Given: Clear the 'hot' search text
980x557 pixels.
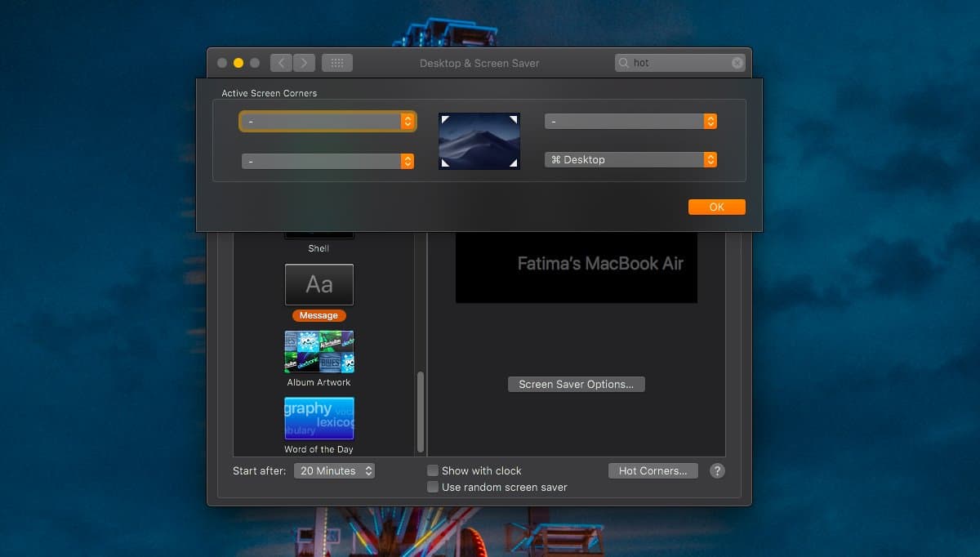Looking at the screenshot, I should coord(737,63).
